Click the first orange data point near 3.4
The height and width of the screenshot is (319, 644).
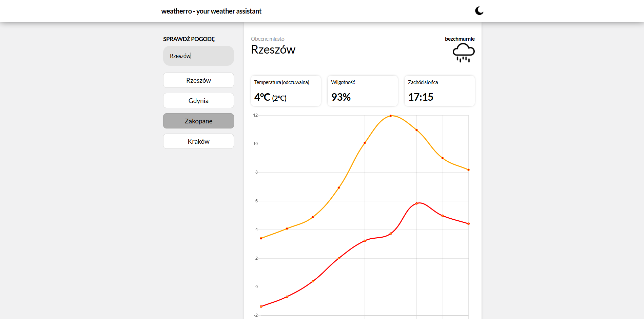click(x=261, y=238)
